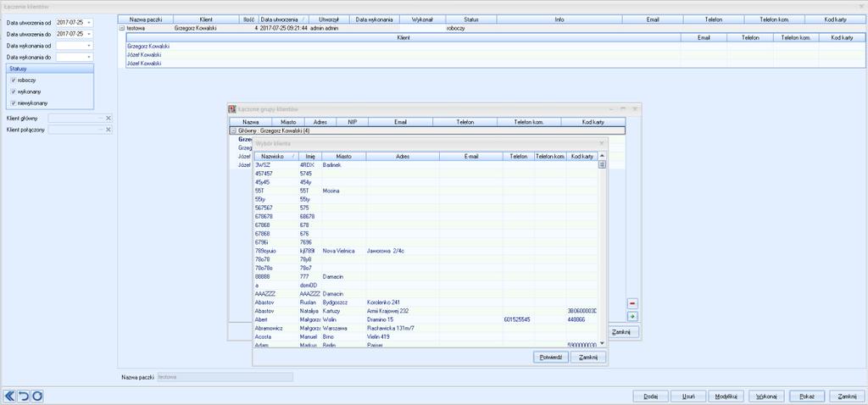Sort by Data utworzenia column header
The image size is (868, 405).
[284, 19]
